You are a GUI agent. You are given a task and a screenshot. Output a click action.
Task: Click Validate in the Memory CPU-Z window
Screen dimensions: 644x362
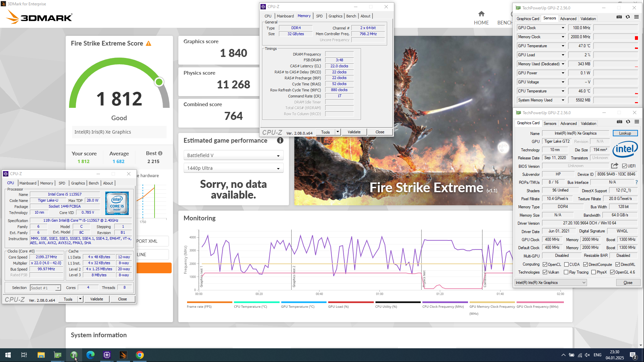pyautogui.click(x=354, y=132)
